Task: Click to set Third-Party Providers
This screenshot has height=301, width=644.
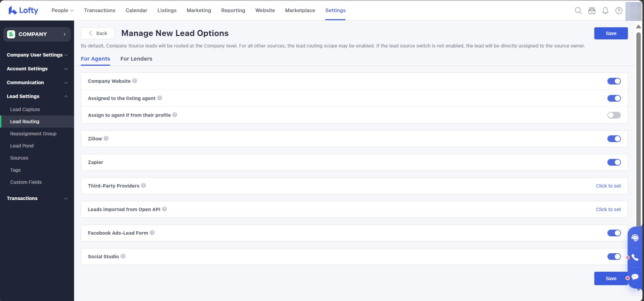Action: [608, 186]
